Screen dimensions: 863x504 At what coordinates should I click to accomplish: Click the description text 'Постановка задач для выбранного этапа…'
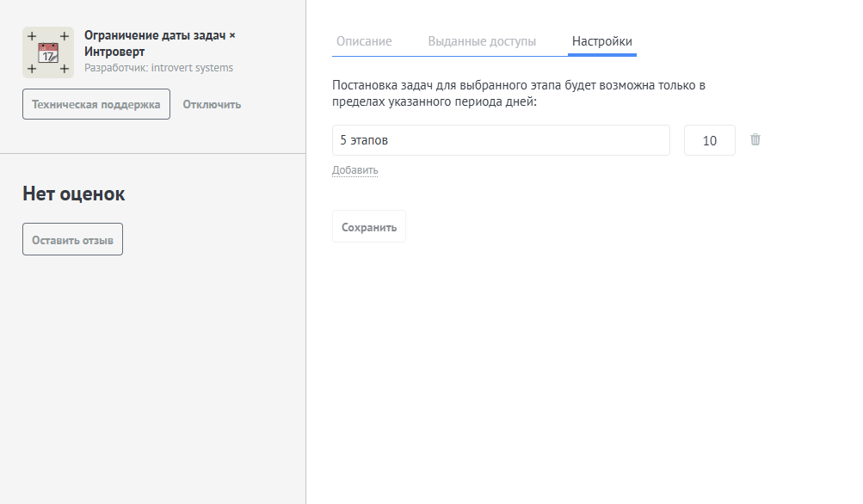click(519, 94)
